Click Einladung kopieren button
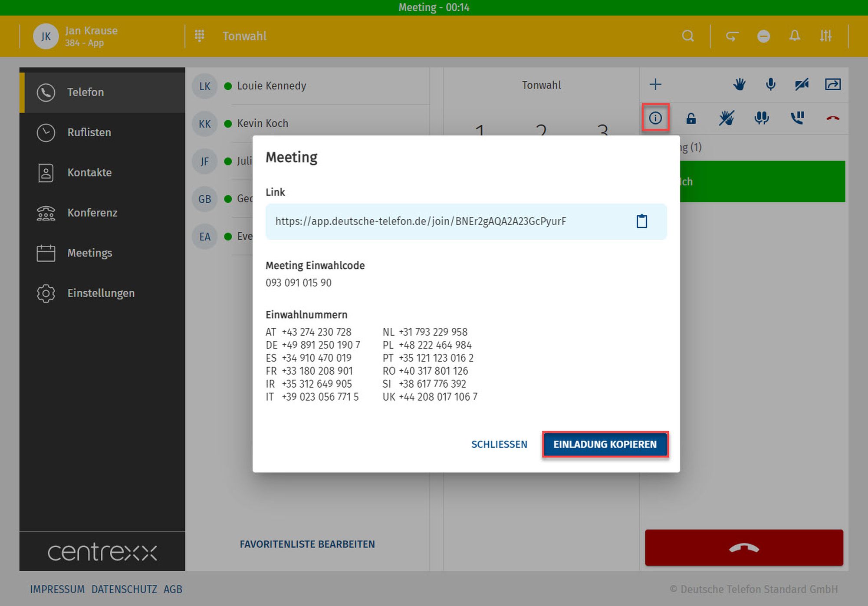The height and width of the screenshot is (606, 868). click(605, 444)
